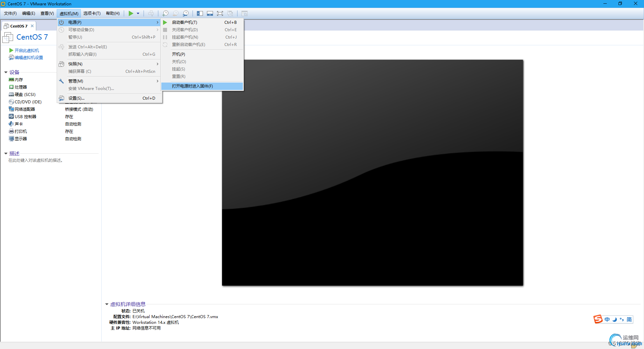Collapse the 设备 section
This screenshot has width=644, height=349.
pyautogui.click(x=6, y=72)
